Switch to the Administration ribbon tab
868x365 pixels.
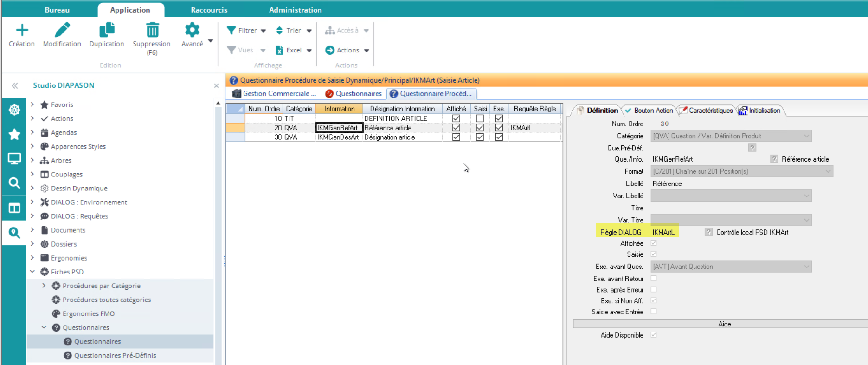[295, 10]
